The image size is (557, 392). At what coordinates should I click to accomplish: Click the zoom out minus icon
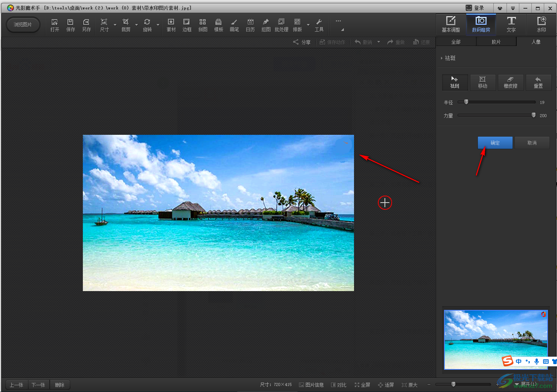[x=429, y=384]
